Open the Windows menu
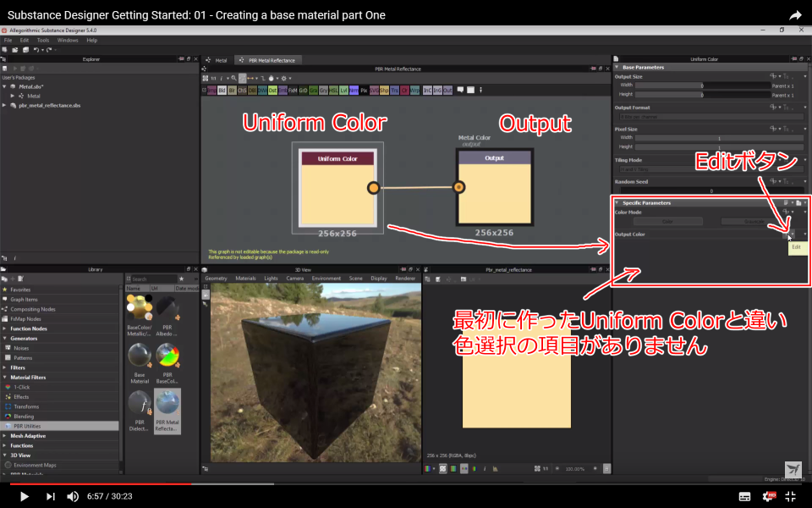 [x=68, y=40]
